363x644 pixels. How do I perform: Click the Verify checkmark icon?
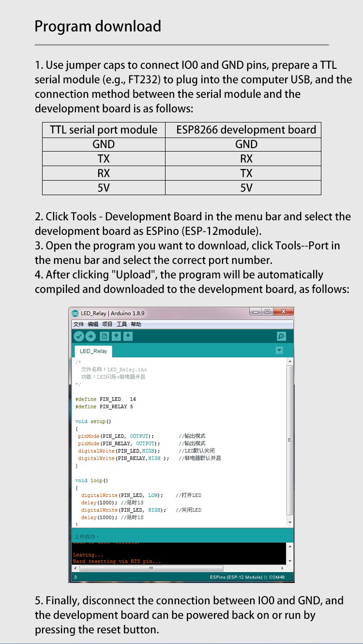pos(78,337)
